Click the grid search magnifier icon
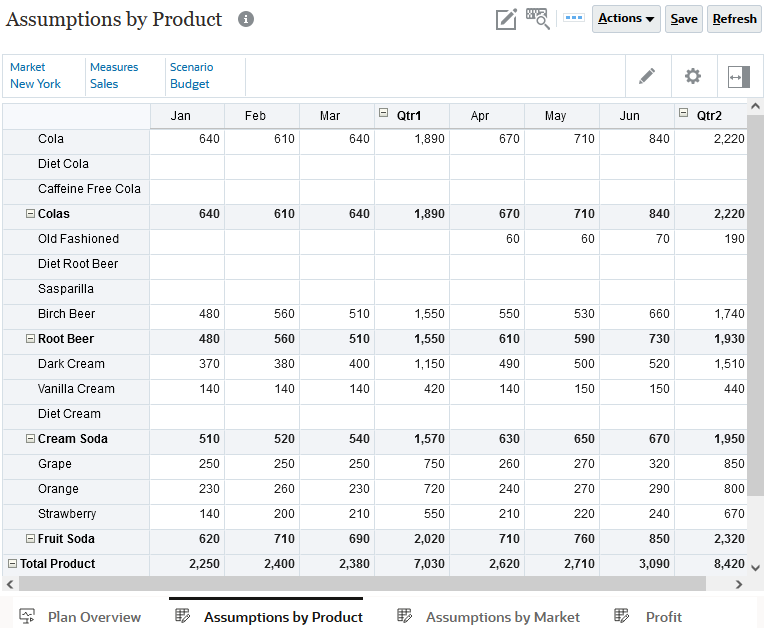 point(538,19)
